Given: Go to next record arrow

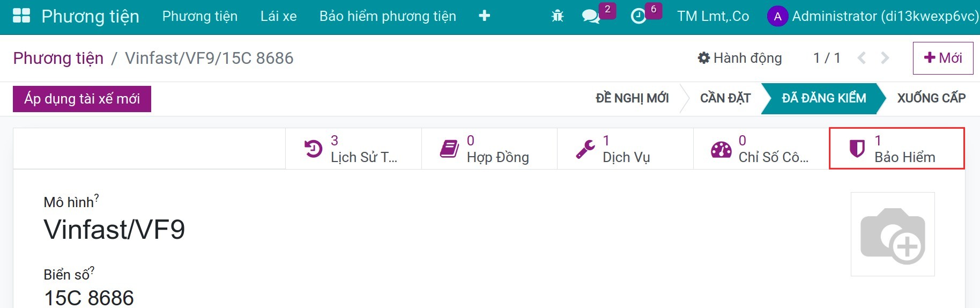Looking at the screenshot, I should click(885, 58).
